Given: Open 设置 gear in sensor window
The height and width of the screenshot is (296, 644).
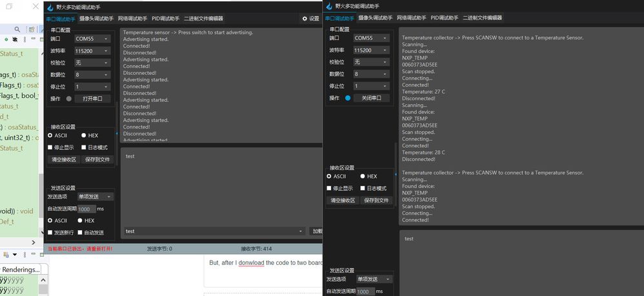Looking at the screenshot, I should 310,19.
